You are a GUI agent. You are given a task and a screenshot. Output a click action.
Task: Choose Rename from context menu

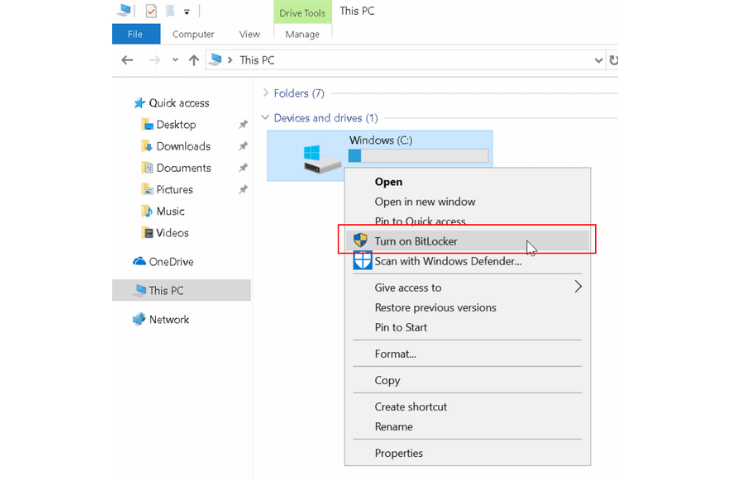(467, 427)
